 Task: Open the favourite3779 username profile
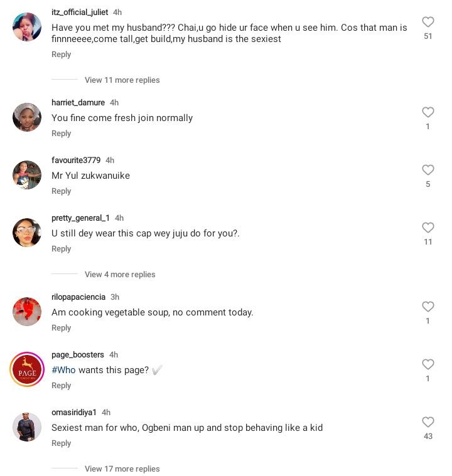point(75,161)
